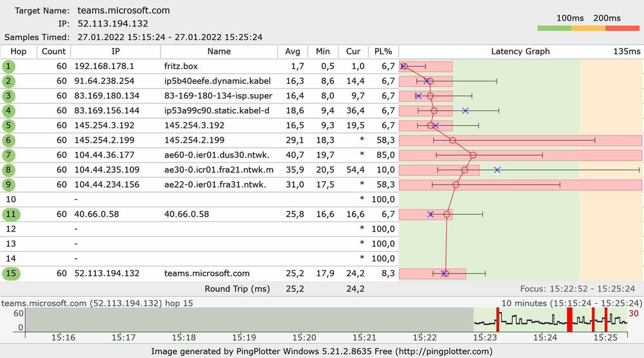Click hop 11 blue X current marker
The width and height of the screenshot is (644, 358).
(x=431, y=214)
